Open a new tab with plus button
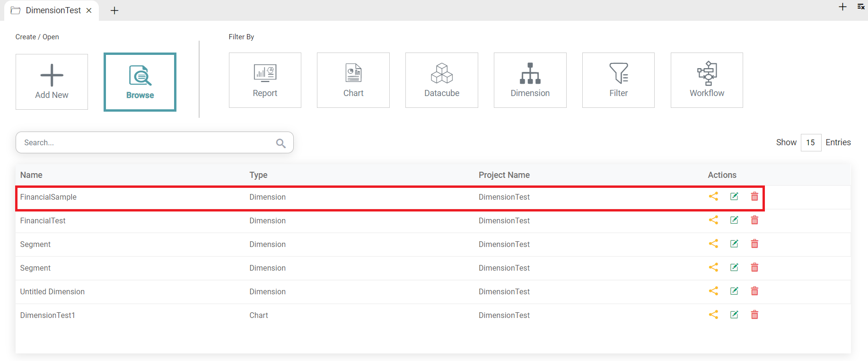This screenshot has height=361, width=868. click(x=114, y=10)
